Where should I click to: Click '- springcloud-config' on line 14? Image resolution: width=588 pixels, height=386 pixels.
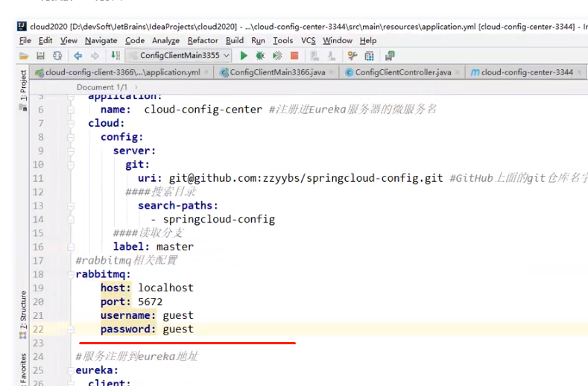click(x=212, y=219)
